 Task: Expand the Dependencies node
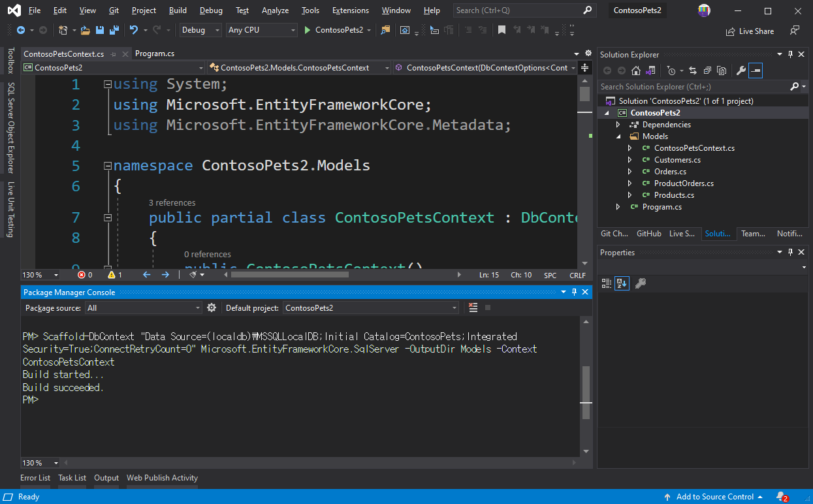pyautogui.click(x=618, y=125)
